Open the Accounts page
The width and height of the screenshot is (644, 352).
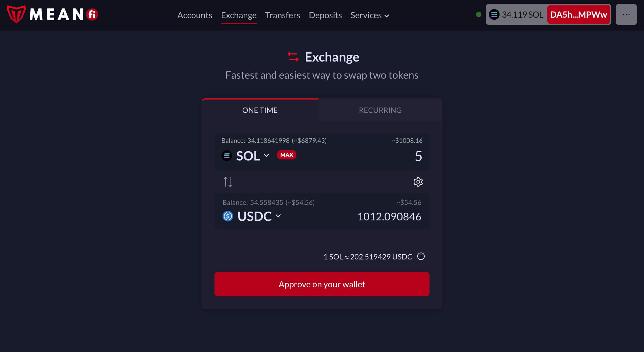195,15
